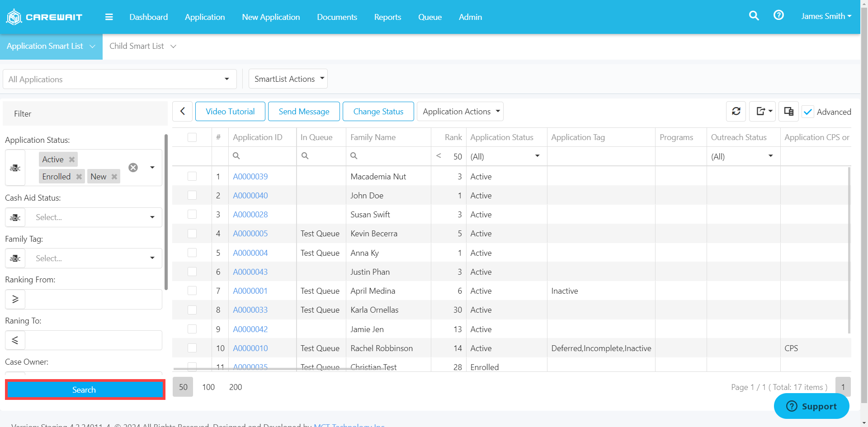Screen dimensions: 868x427
Task: Open the Support chat widget
Action: coord(811,406)
